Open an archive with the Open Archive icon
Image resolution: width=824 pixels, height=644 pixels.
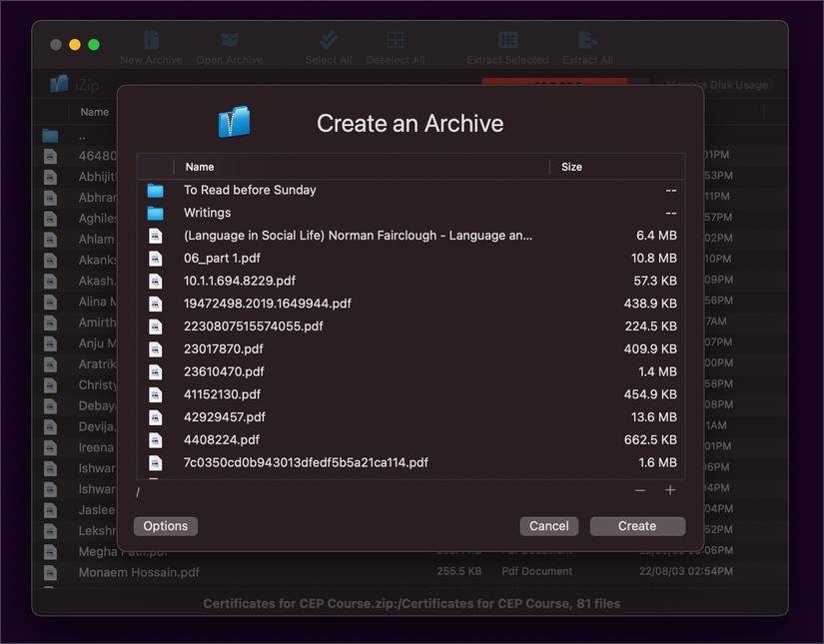click(229, 44)
